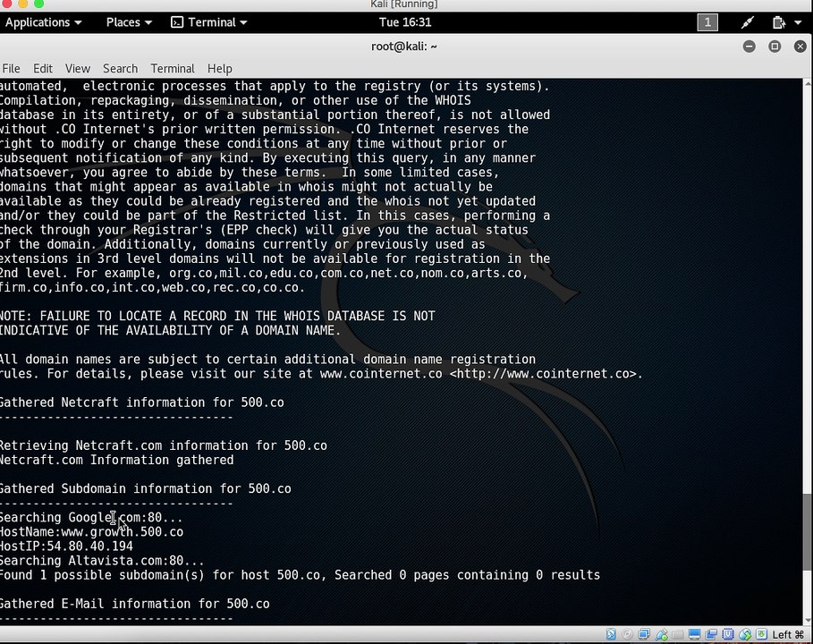The image size is (813, 644).
Task: Click the Left ⌘ host key indicator
Action: coord(788,635)
